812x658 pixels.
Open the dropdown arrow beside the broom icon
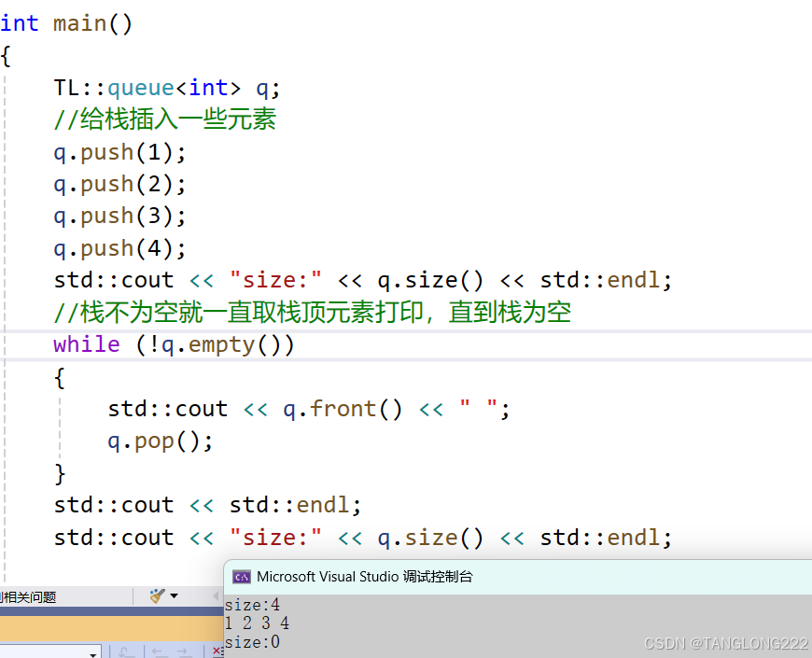tap(174, 595)
